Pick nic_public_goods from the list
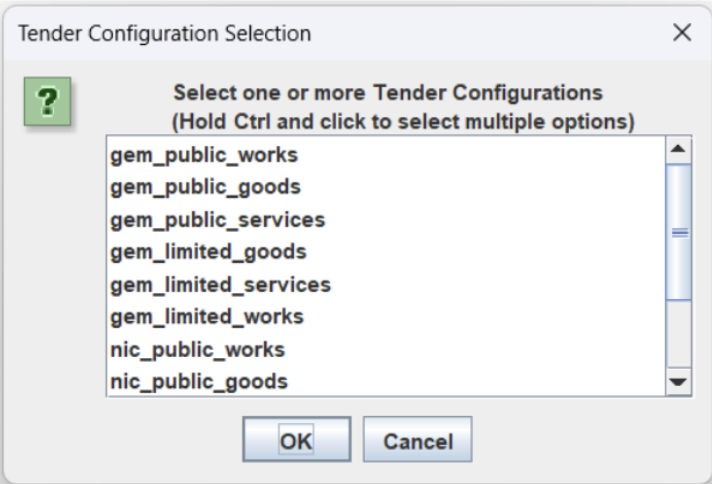Image resolution: width=712 pixels, height=484 pixels. [199, 382]
